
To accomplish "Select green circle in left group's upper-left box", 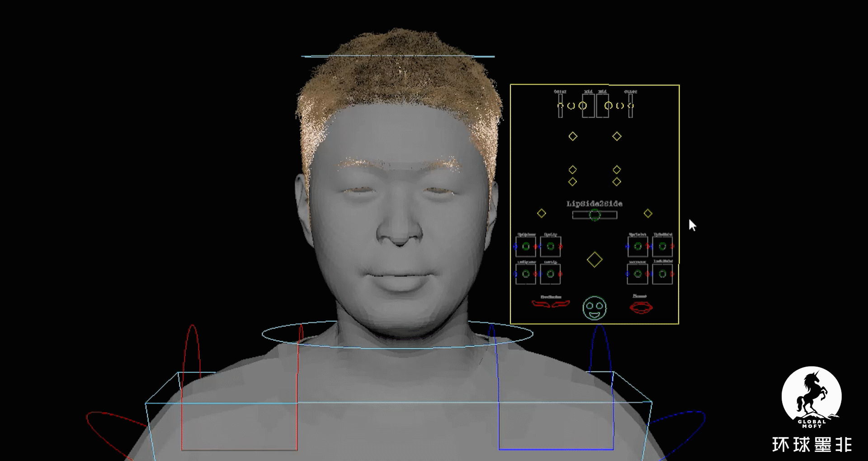I will pos(526,246).
